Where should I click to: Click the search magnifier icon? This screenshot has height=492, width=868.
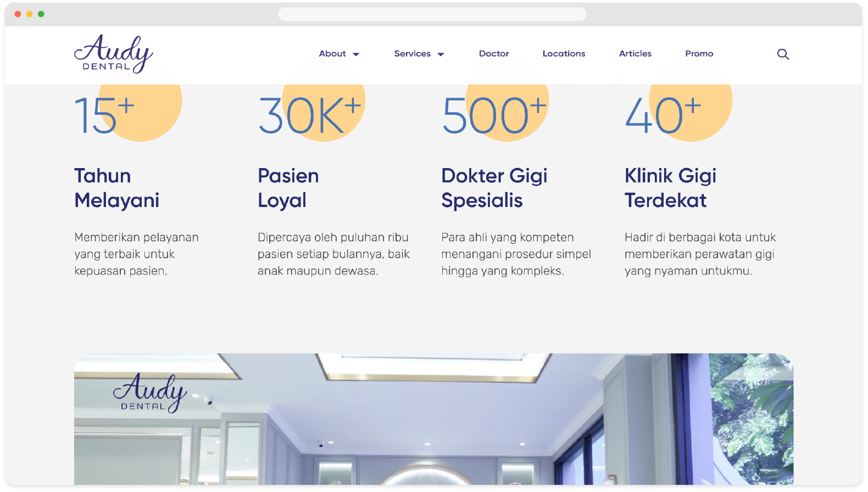click(783, 54)
